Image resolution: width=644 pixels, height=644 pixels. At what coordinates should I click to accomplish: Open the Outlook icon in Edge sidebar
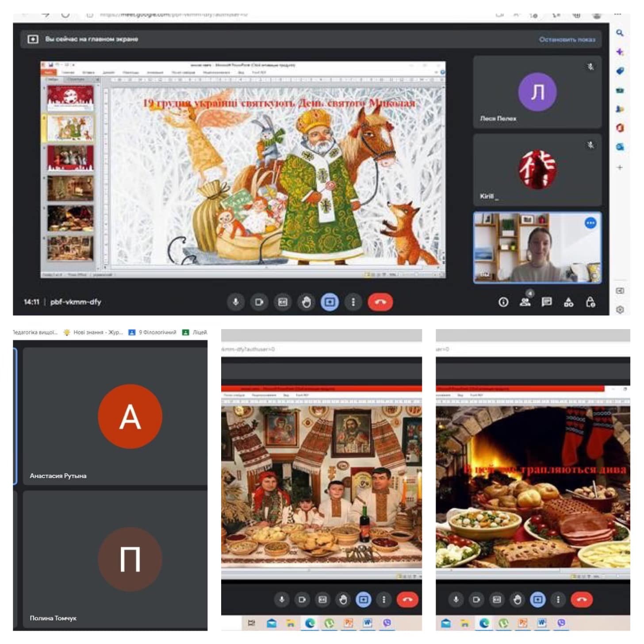620,147
